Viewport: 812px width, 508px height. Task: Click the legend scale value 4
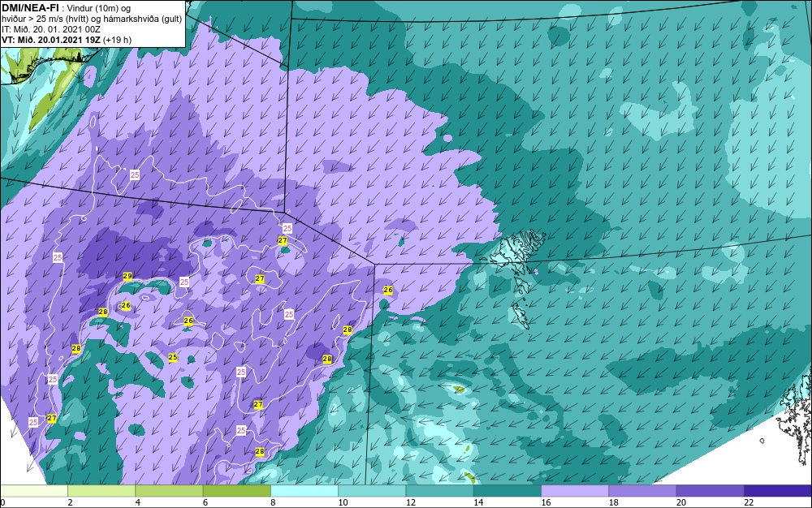[138, 502]
